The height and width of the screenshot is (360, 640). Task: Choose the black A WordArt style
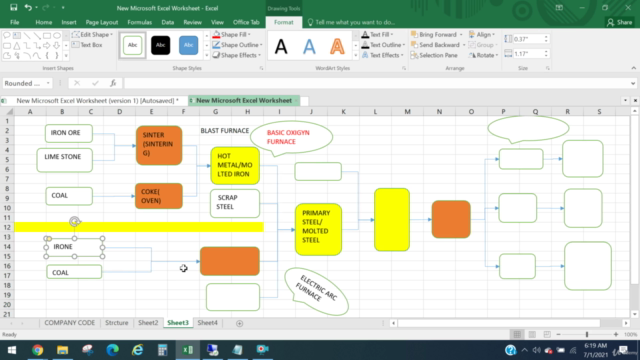281,46
